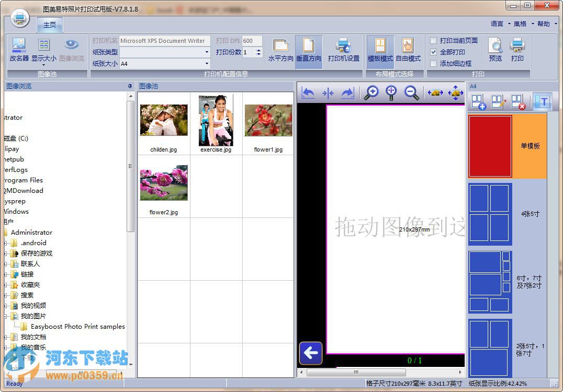Click the folder tree vertical scrollbar
The height and width of the screenshot is (392, 563).
tap(130, 166)
